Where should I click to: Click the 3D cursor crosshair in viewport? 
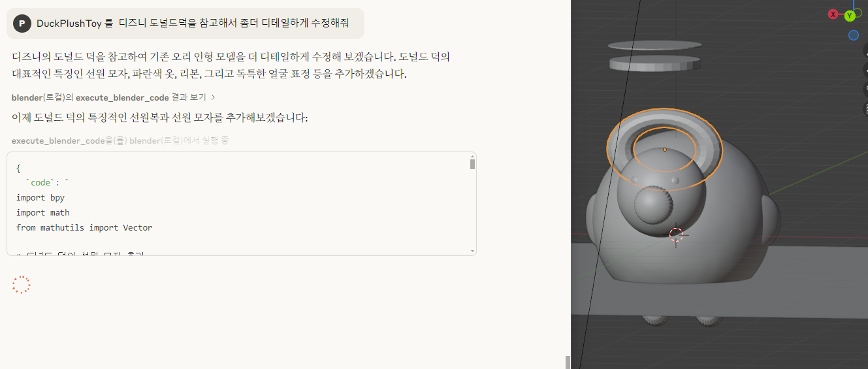(x=676, y=234)
